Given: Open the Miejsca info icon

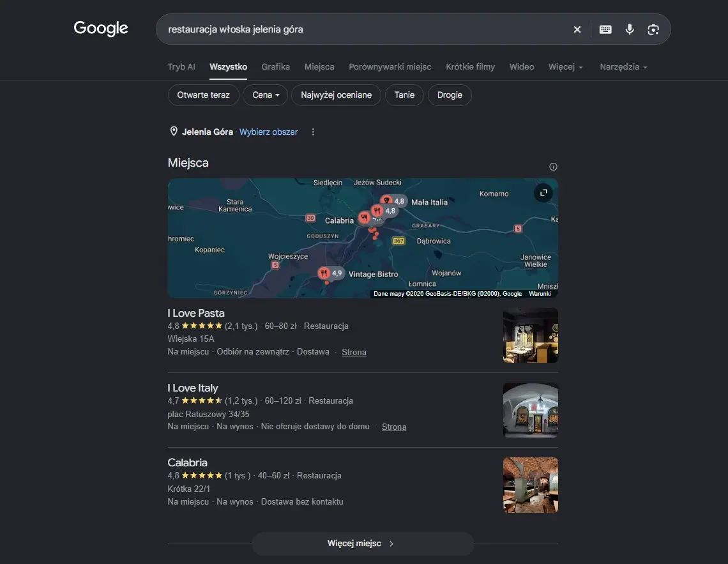Looking at the screenshot, I should tap(553, 167).
